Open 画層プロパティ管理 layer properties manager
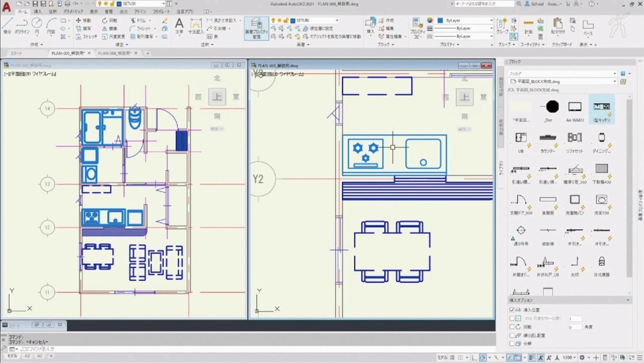The width and height of the screenshot is (644, 363). click(x=256, y=28)
